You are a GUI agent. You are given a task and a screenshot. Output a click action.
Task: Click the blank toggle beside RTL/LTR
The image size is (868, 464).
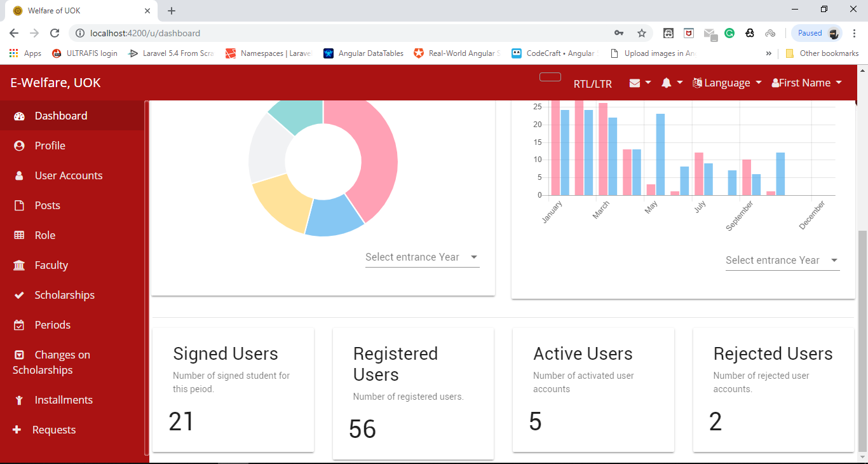[x=550, y=76]
